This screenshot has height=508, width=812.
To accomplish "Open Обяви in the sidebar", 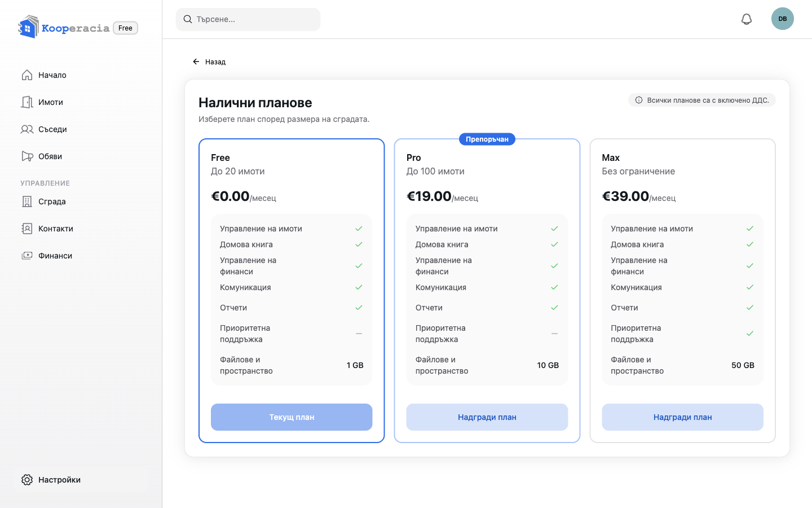I will [81, 156].
